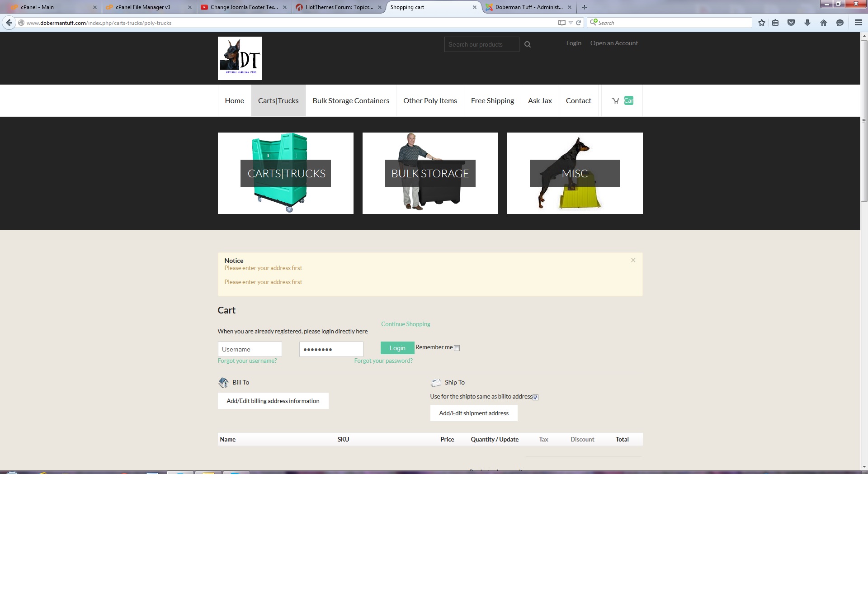This screenshot has height=608, width=868.
Task: Toggle the Remember me checkbox
Action: (x=457, y=348)
